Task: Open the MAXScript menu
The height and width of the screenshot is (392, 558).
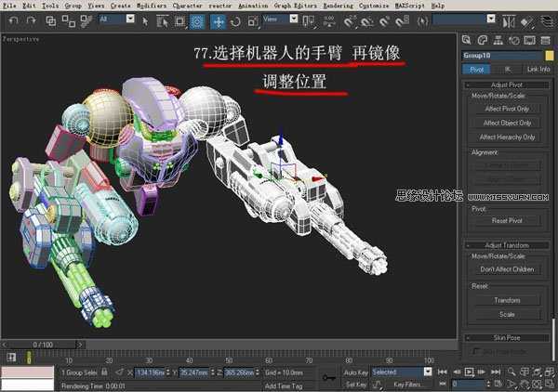Action: pos(409,6)
